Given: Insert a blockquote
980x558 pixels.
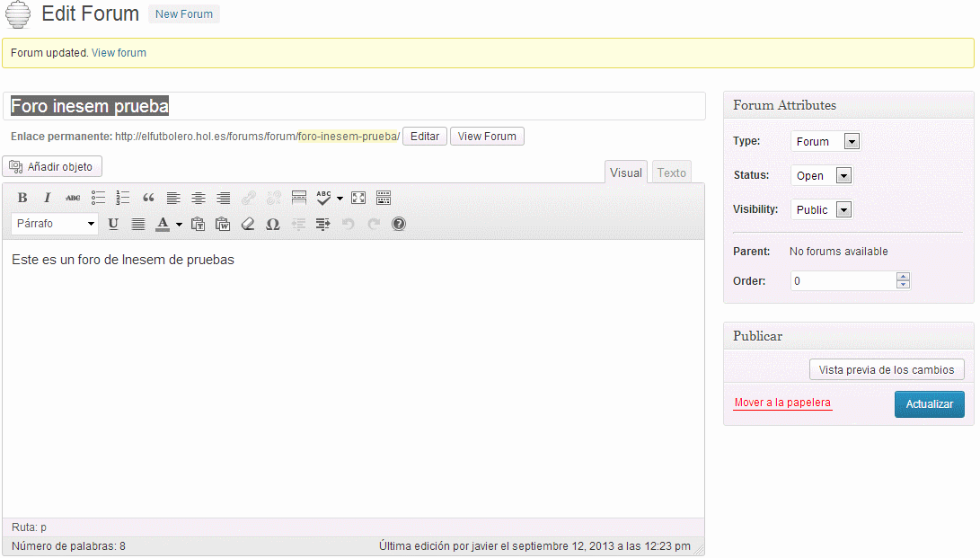Looking at the screenshot, I should 148,198.
